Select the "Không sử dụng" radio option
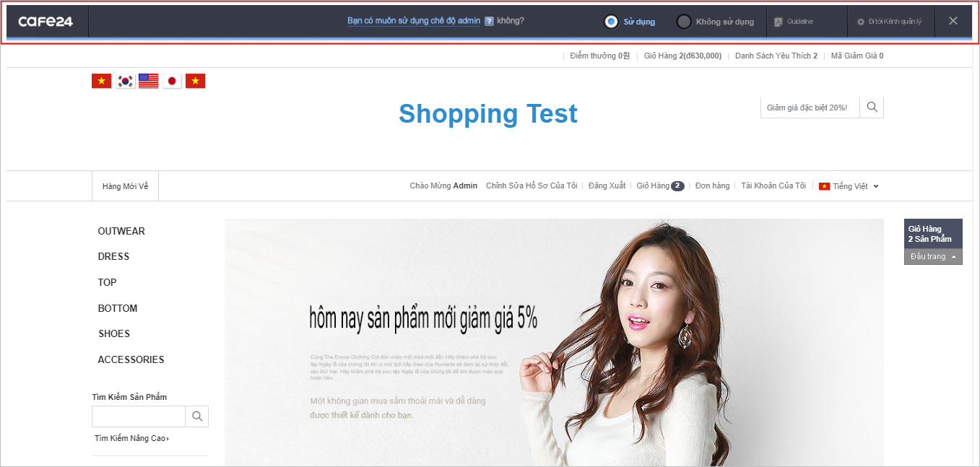Image resolution: width=980 pixels, height=467 pixels. pos(684,22)
